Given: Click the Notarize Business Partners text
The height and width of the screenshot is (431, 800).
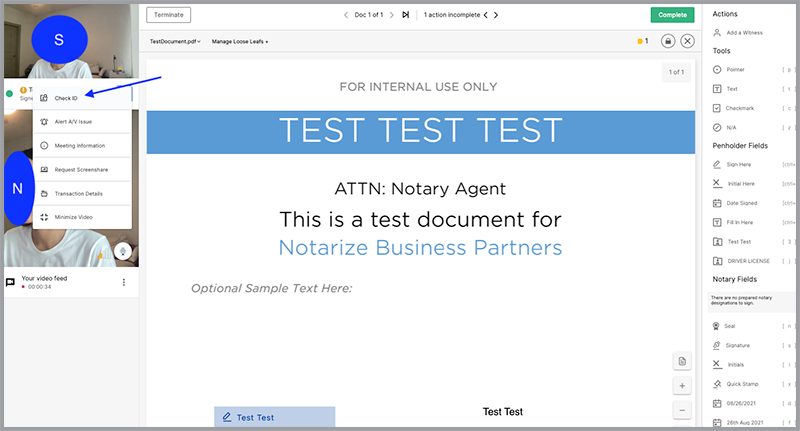Looking at the screenshot, I should tap(420, 248).
